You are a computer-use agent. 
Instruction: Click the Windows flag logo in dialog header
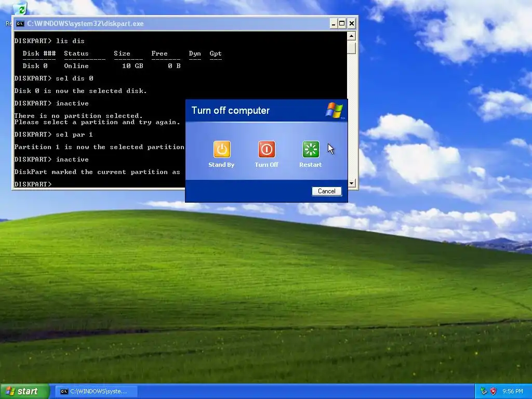point(334,110)
